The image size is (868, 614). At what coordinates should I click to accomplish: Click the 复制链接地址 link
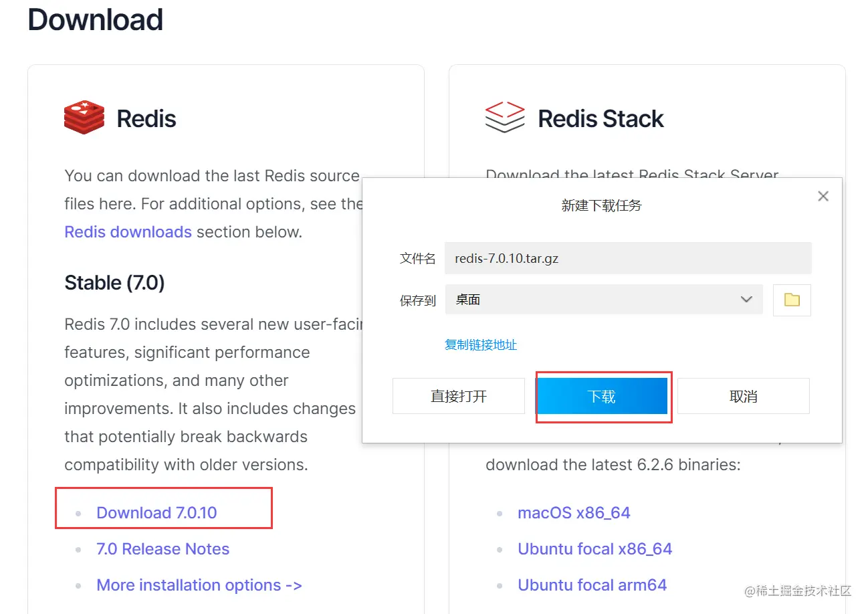tap(481, 345)
